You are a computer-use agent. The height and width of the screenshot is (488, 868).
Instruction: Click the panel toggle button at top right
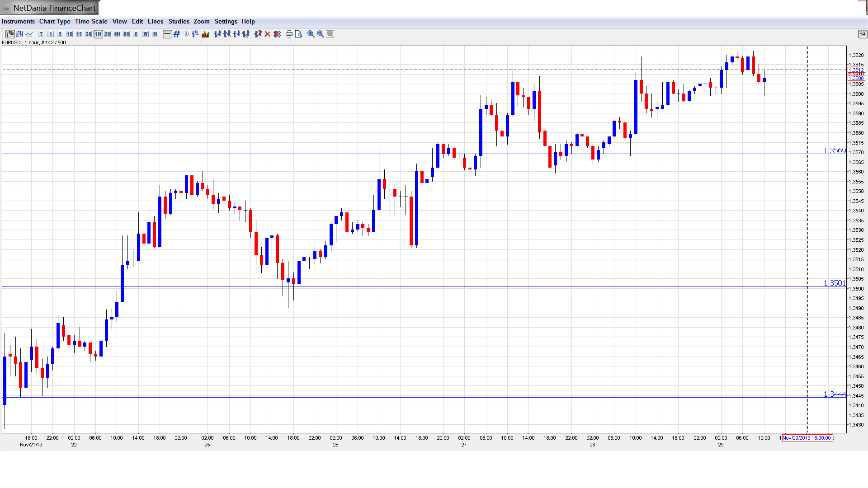tap(862, 34)
